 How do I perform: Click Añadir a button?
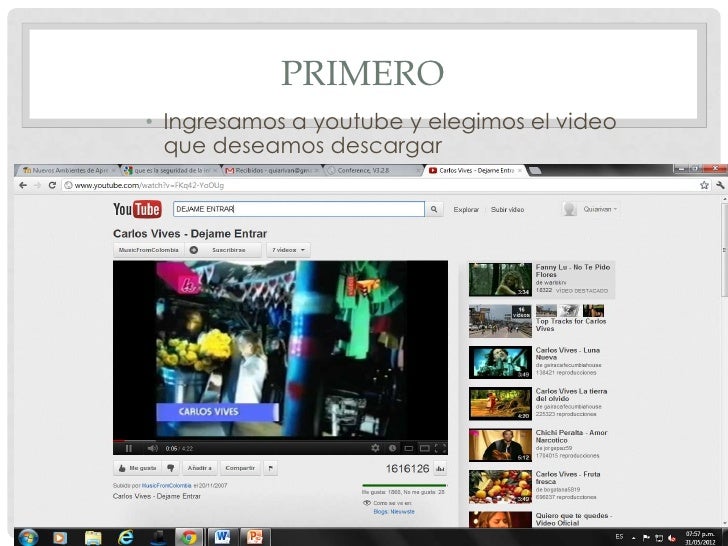coord(200,468)
